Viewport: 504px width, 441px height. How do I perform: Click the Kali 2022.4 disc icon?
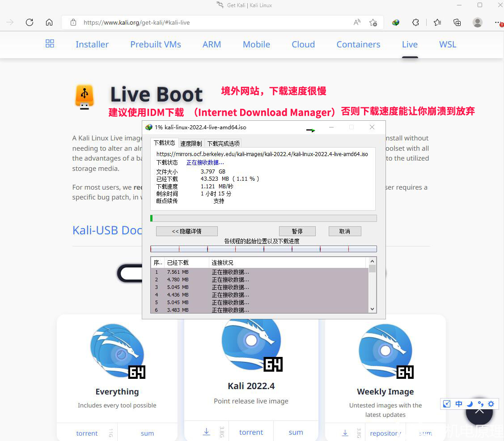tap(251, 344)
